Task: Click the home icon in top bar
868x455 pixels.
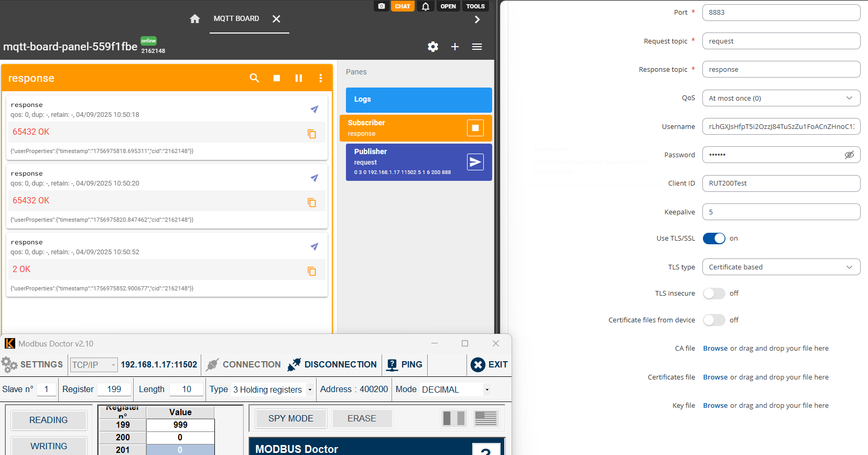Action: point(195,19)
